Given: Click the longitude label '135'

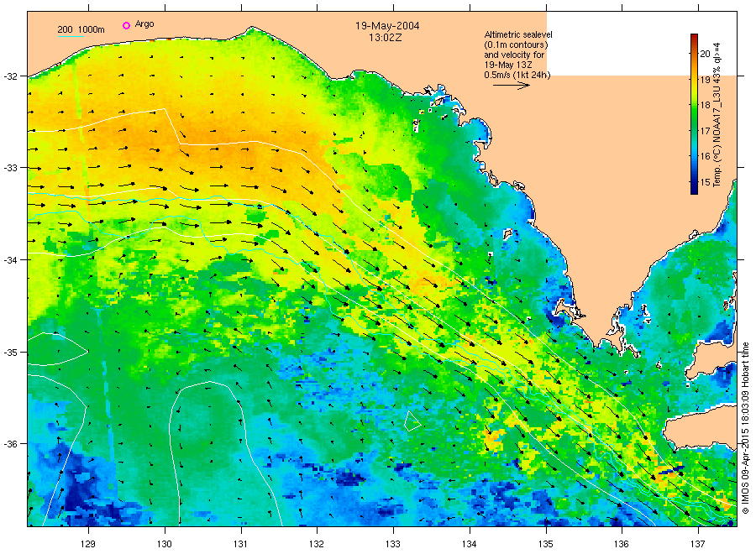Looking at the screenshot, I should pyautogui.click(x=546, y=545).
